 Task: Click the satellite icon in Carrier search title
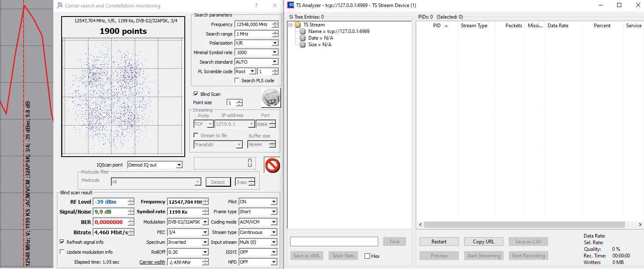coord(60,6)
